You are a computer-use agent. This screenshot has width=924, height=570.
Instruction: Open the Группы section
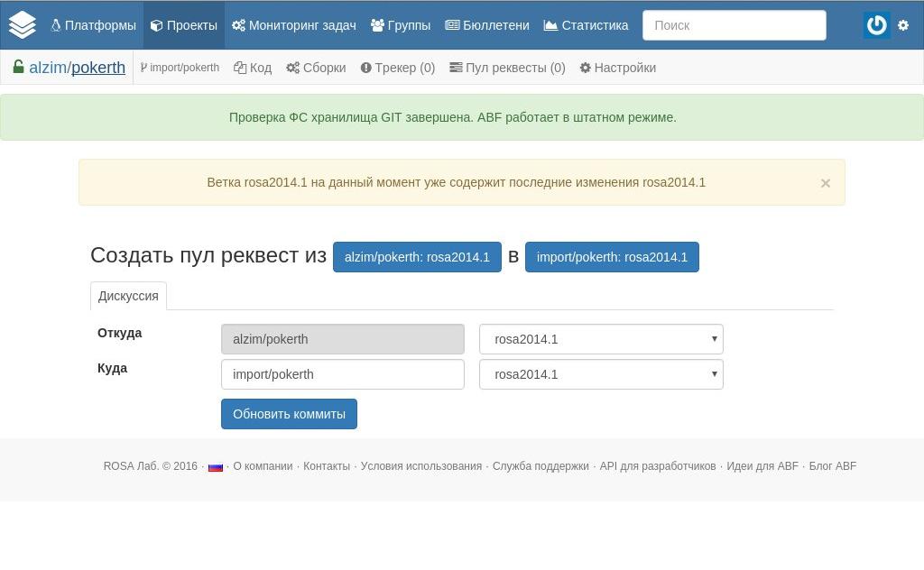[x=401, y=25]
